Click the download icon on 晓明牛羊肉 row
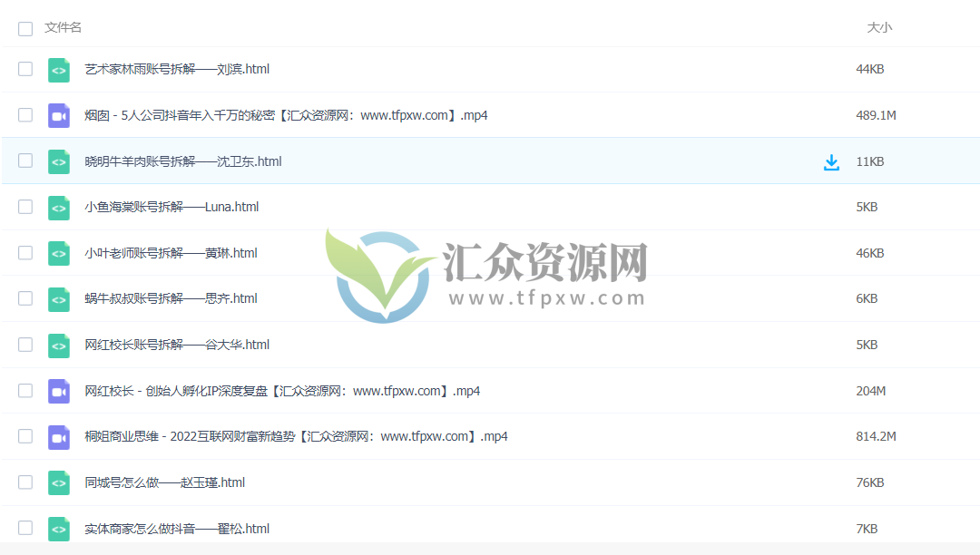The height and width of the screenshot is (555, 980). coord(831,161)
